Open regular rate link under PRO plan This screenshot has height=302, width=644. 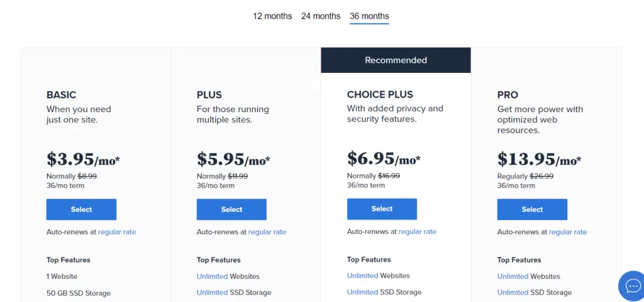568,232
